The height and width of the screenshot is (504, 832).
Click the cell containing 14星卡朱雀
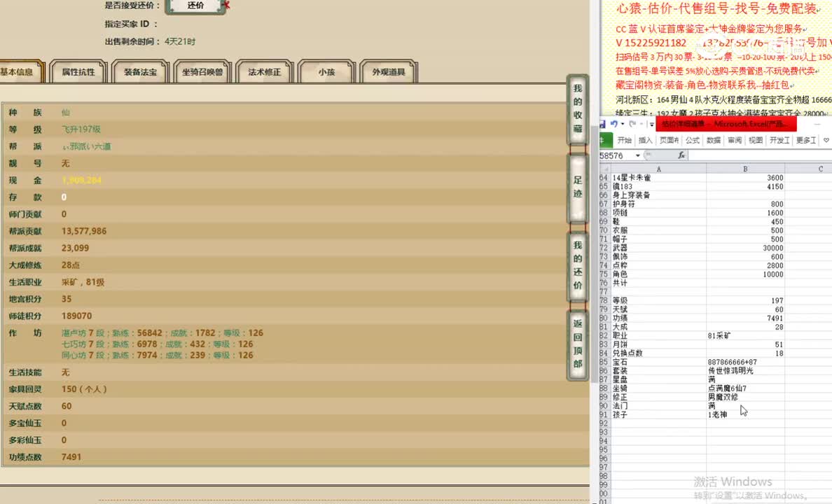coord(658,178)
